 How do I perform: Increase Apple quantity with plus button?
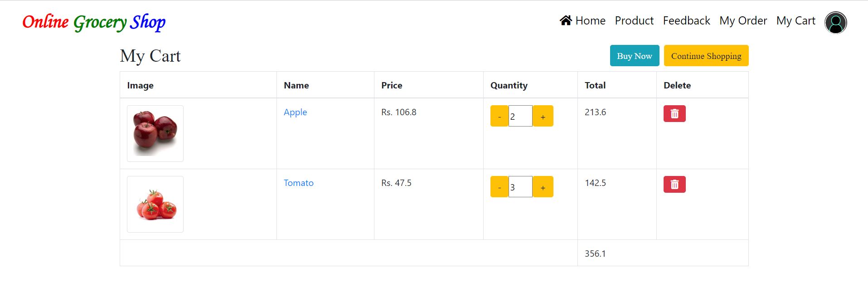pos(543,116)
